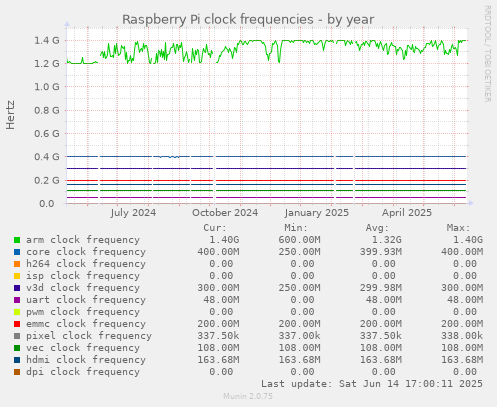Click the 'April 2025' x-axis label

pos(407,213)
